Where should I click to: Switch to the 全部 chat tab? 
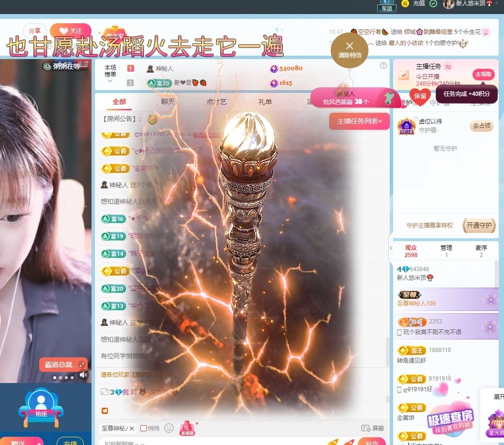(x=119, y=102)
